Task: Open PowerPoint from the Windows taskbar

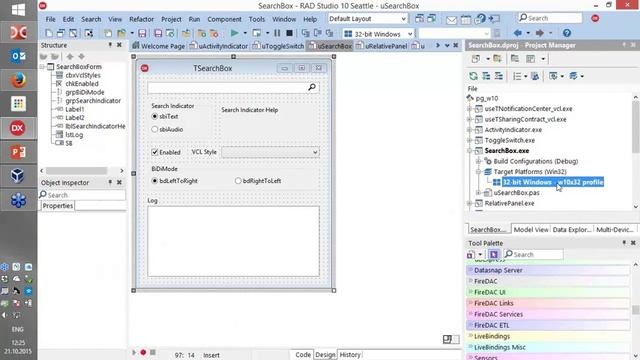Action: [x=18, y=152]
